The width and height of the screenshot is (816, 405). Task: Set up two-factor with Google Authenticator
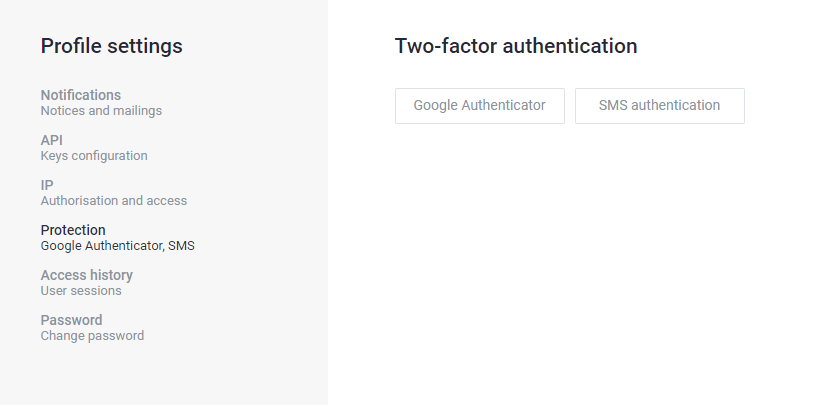point(480,105)
